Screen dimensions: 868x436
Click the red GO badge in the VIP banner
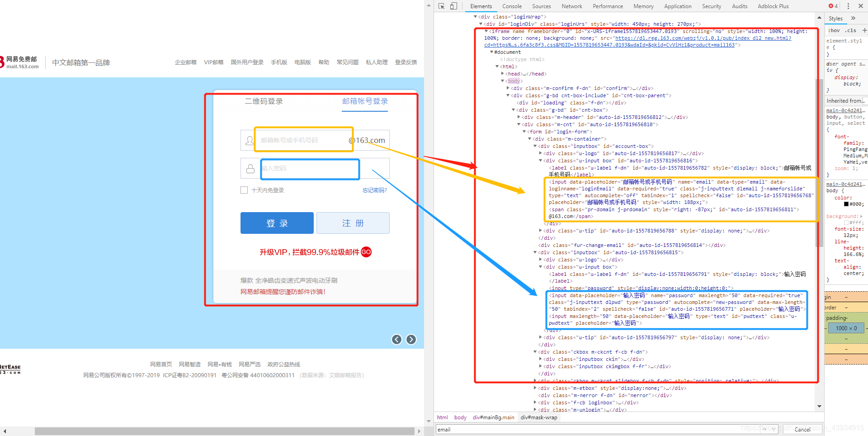click(x=366, y=252)
